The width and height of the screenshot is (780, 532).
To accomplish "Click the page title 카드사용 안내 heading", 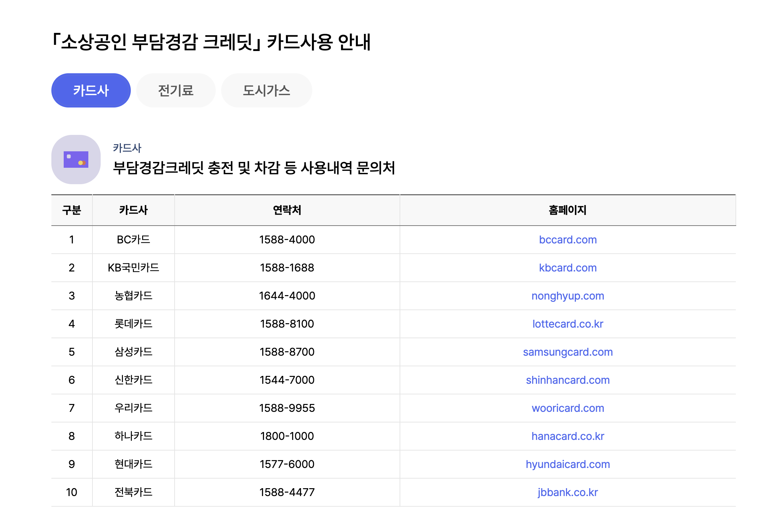I will pyautogui.click(x=211, y=42).
